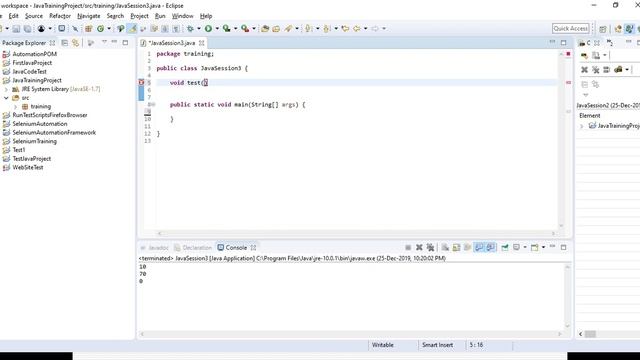The width and height of the screenshot is (640, 360).
Task: Click Remove Launch X icon in Console
Action: [419, 247]
